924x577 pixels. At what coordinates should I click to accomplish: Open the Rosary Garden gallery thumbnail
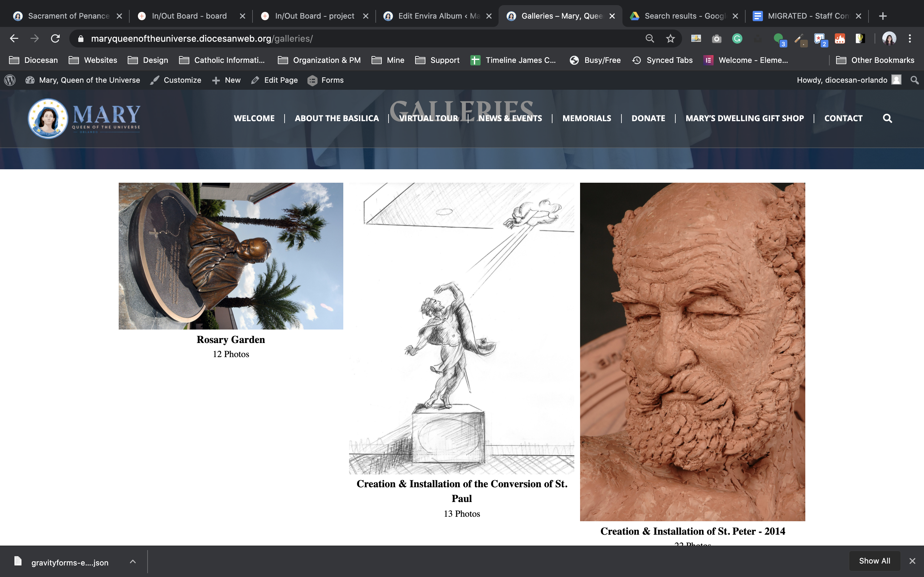231,256
